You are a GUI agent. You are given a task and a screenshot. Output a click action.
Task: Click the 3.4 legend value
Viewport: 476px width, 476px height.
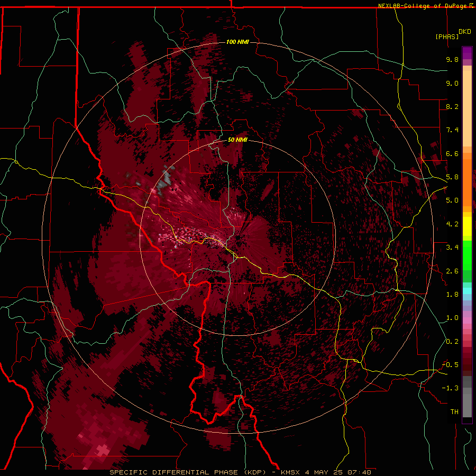(x=452, y=248)
